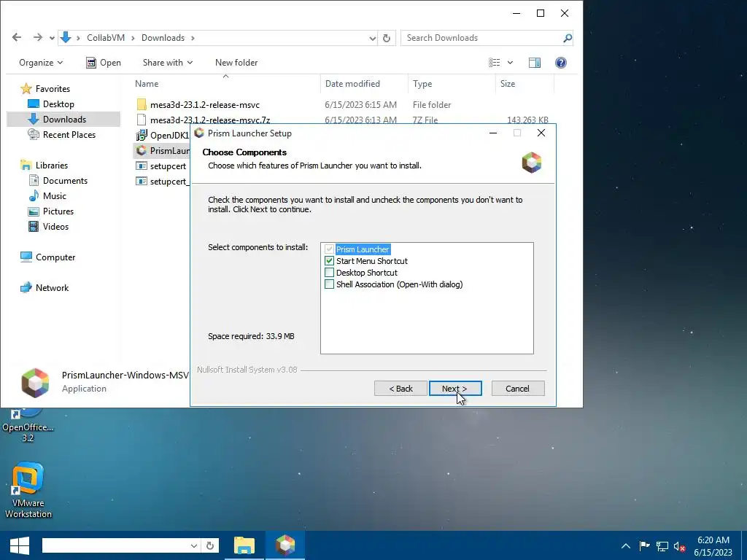The height and width of the screenshot is (560, 747).
Task: Select the PrismLauncher file in the list
Action: coord(163,150)
